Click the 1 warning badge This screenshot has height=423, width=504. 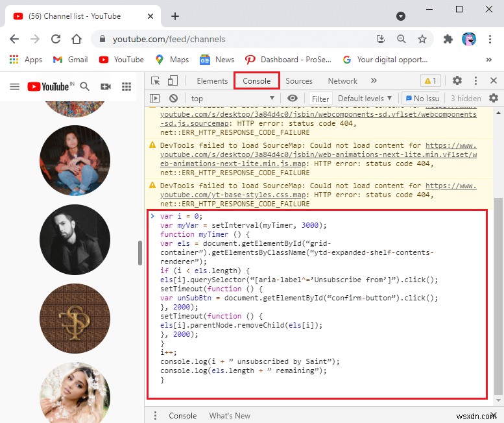point(431,80)
